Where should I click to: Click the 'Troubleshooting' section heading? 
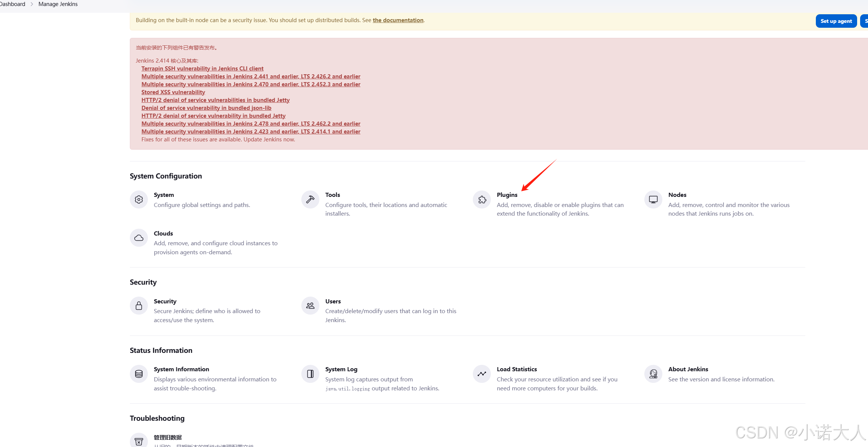coord(157,418)
